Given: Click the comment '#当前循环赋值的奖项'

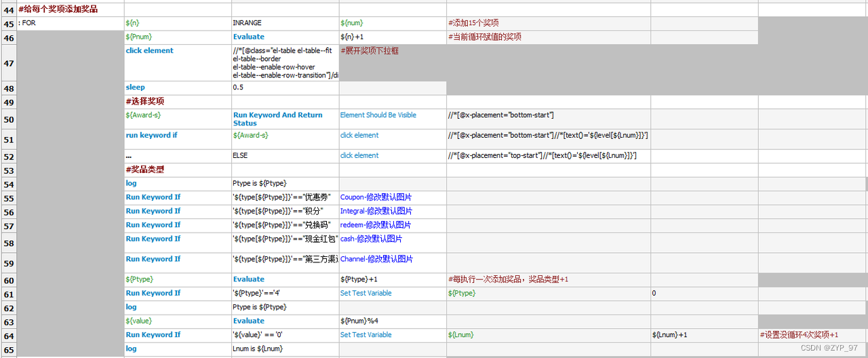Looking at the screenshot, I should pyautogui.click(x=548, y=37).
